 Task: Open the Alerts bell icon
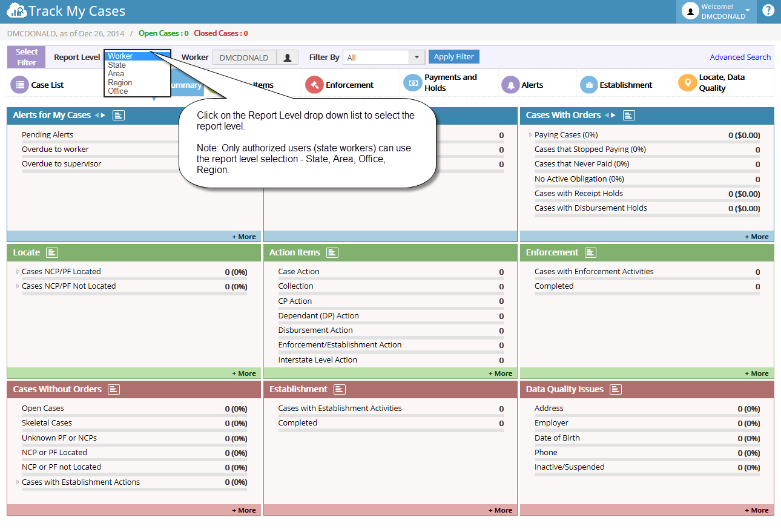510,85
